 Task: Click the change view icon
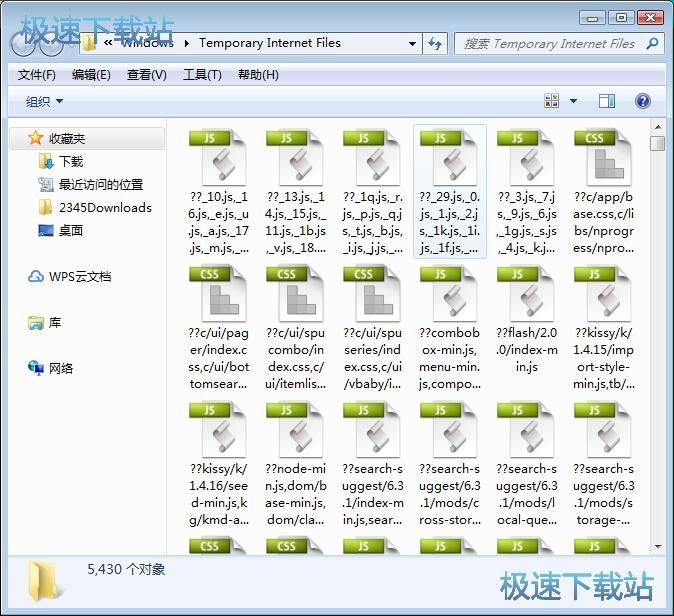click(551, 101)
